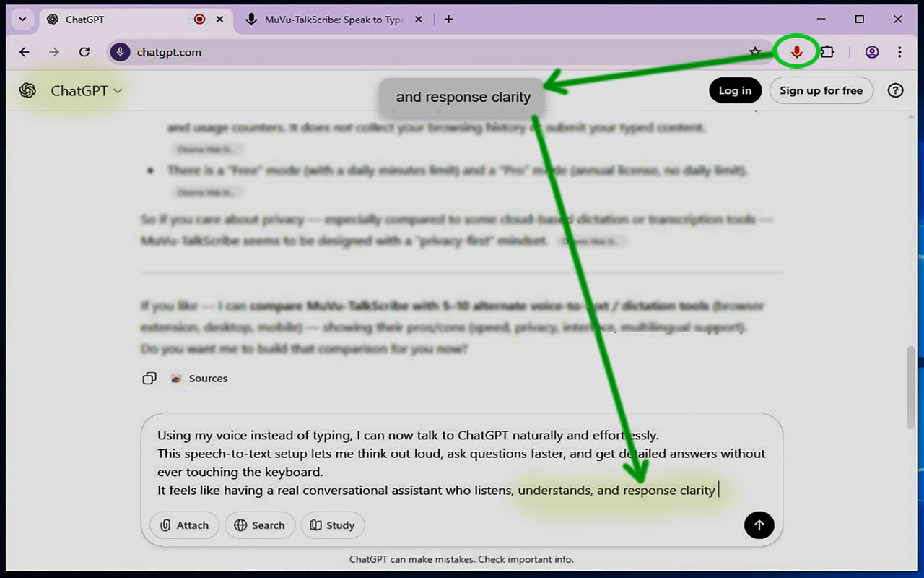The height and width of the screenshot is (578, 924).
Task: Open the Chrome extensions puzzle icon
Action: (828, 52)
